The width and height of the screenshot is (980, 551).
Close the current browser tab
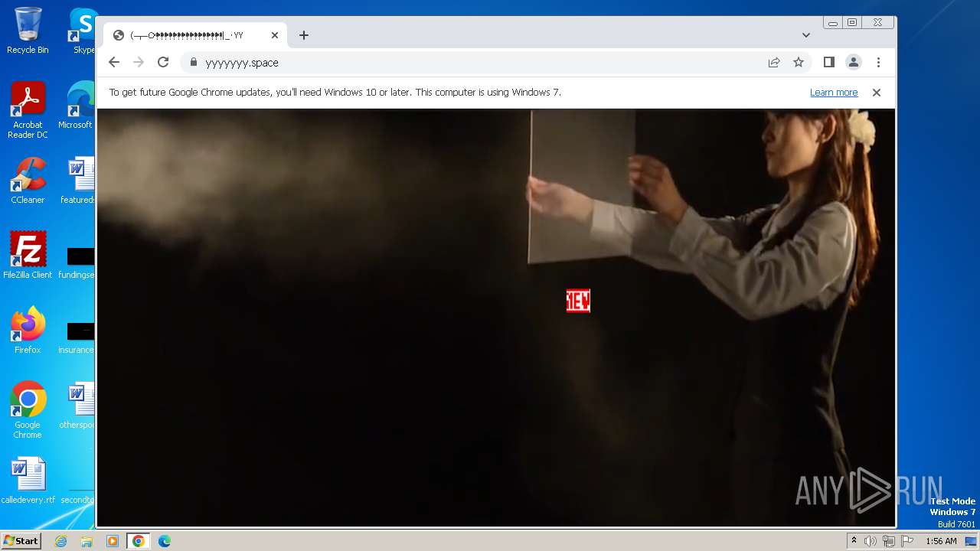tap(275, 35)
